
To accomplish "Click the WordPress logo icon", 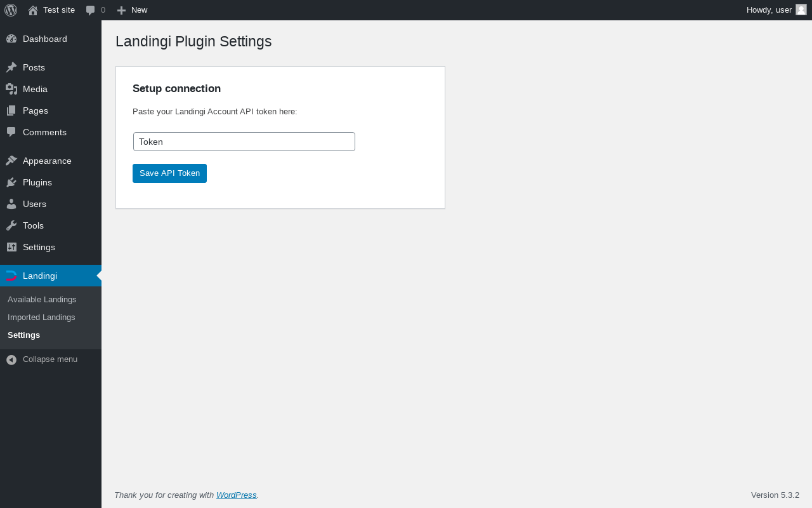I will click(11, 10).
